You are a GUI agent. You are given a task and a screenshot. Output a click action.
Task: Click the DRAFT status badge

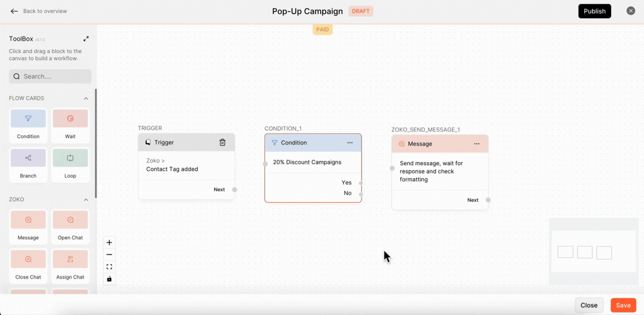[361, 11]
